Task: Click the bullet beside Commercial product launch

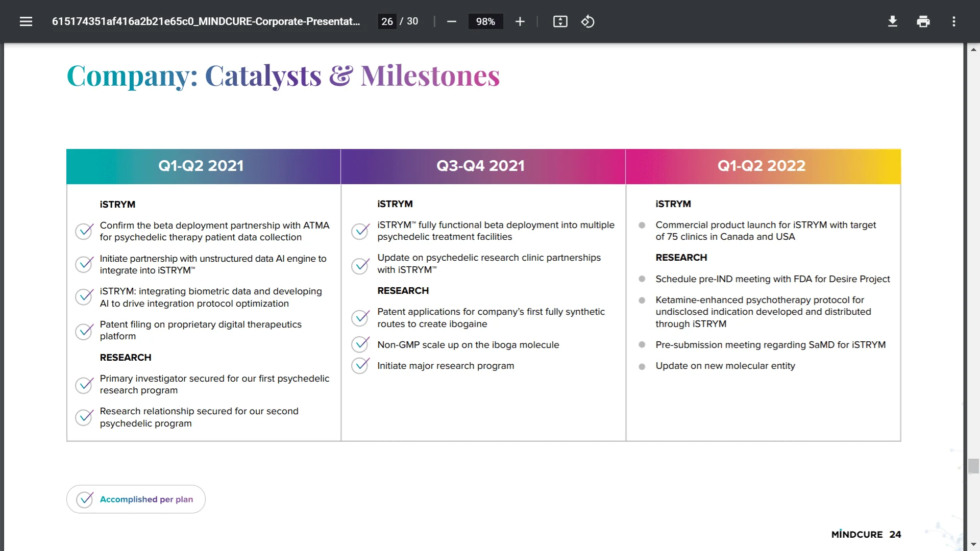Action: coord(642,225)
